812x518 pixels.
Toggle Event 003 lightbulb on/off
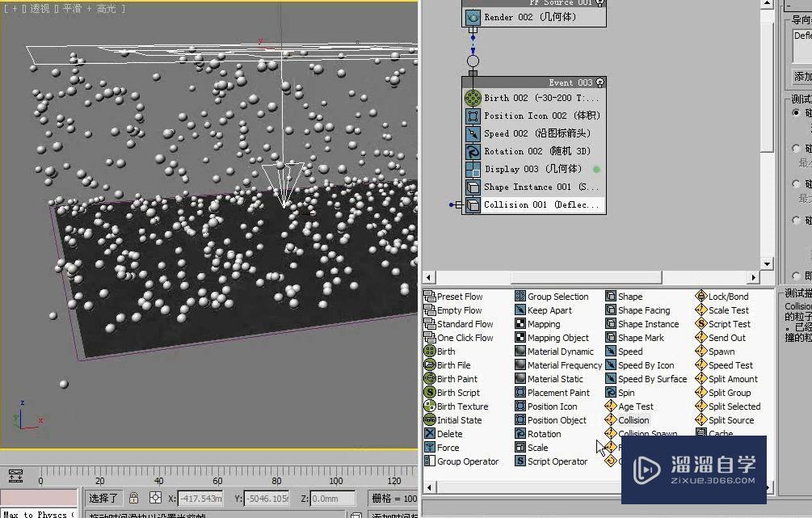(600, 82)
